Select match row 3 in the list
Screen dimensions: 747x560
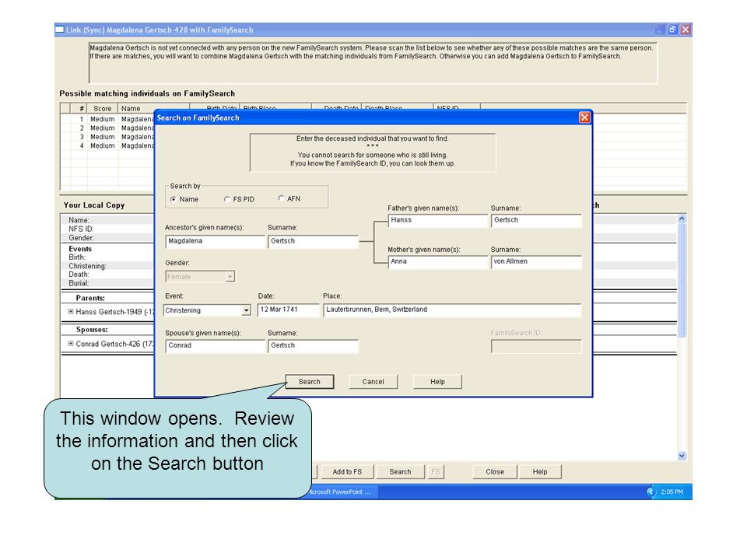coord(107,137)
